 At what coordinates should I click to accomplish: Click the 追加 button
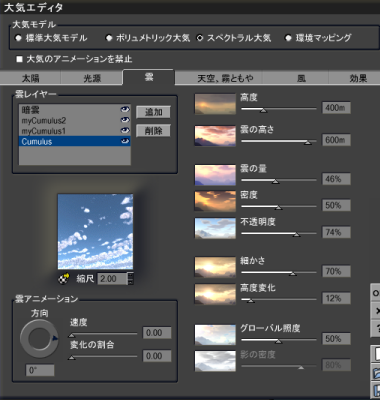coord(153,112)
